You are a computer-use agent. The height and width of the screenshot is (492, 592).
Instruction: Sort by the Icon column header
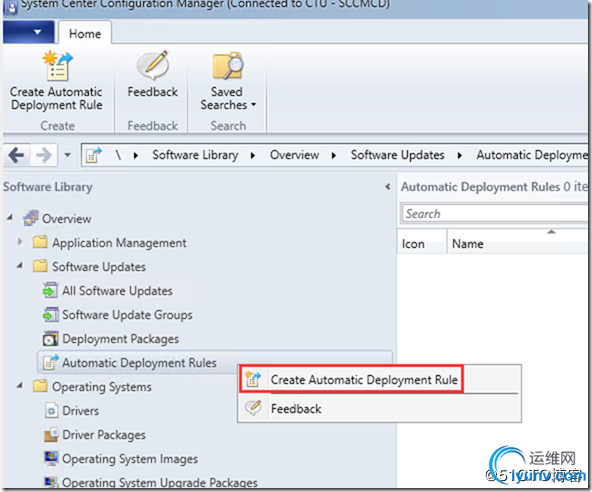(422, 242)
